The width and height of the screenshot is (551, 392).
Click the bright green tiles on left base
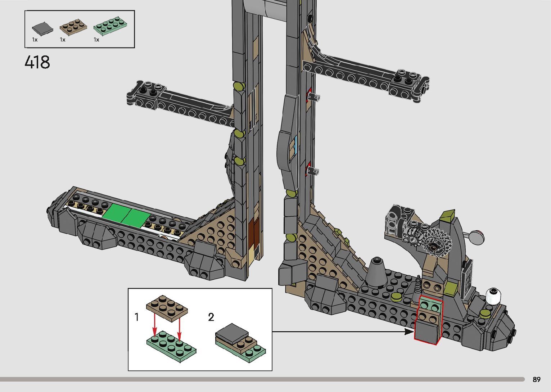126,216
